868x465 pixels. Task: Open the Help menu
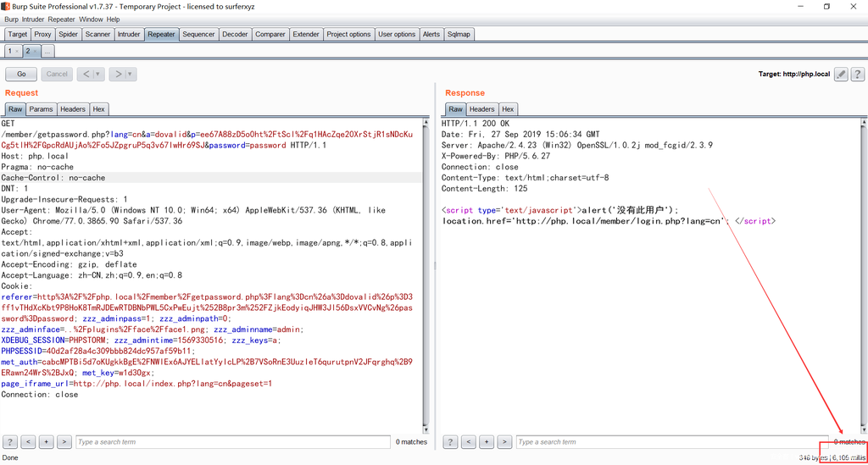pos(113,19)
